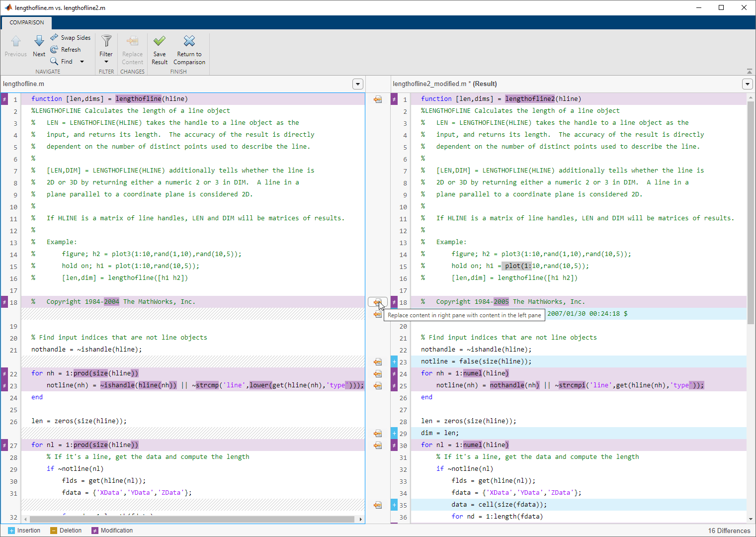
Task: Open the lengthofline.m pane dropdown
Action: point(358,84)
